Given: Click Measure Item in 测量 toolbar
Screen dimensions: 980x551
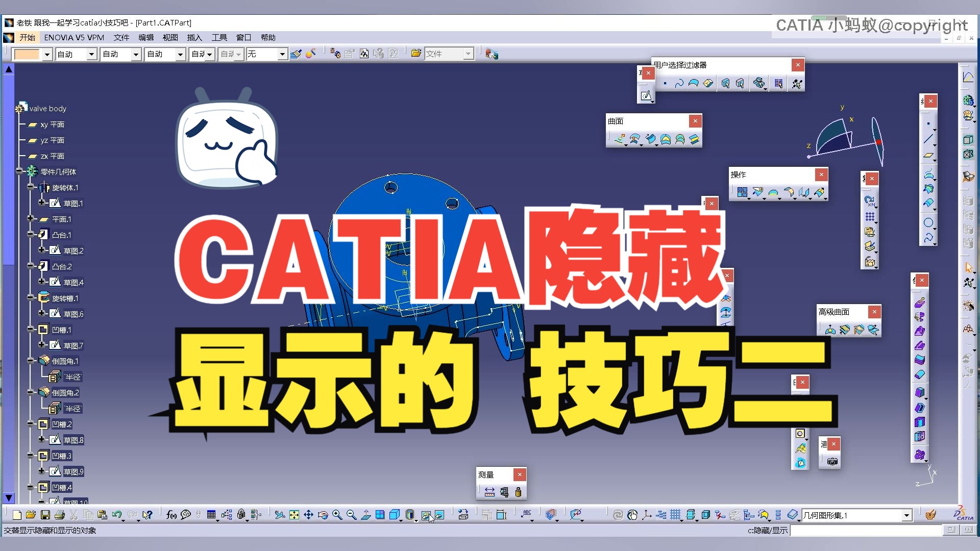Looking at the screenshot, I should click(504, 492).
